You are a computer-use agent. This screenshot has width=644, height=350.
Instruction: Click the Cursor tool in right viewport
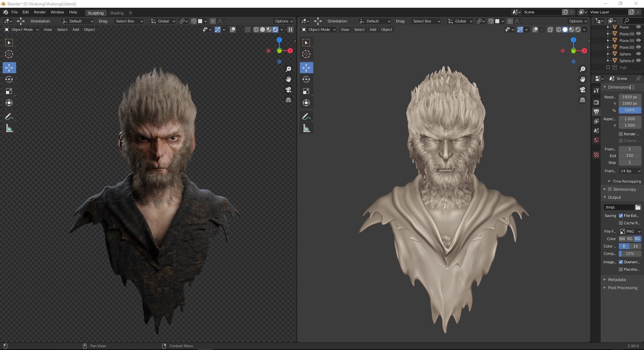306,54
